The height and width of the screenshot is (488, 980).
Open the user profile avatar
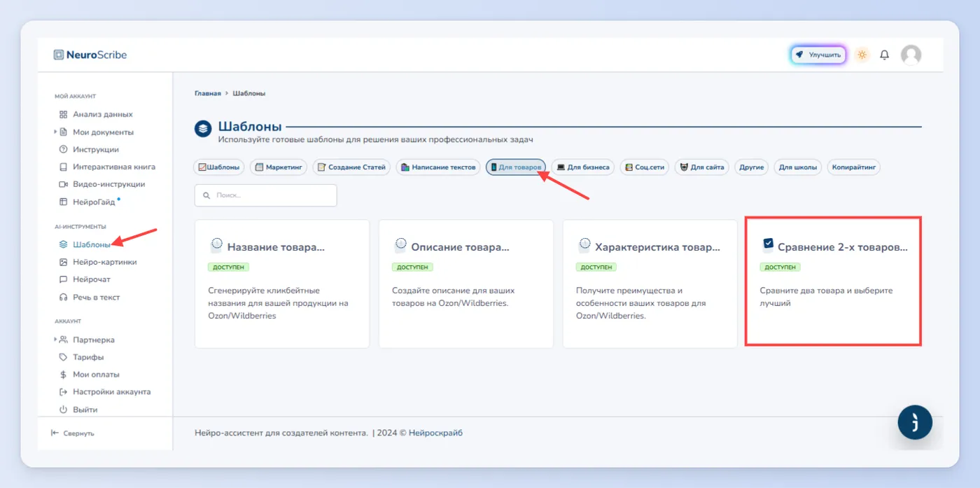[x=911, y=55]
